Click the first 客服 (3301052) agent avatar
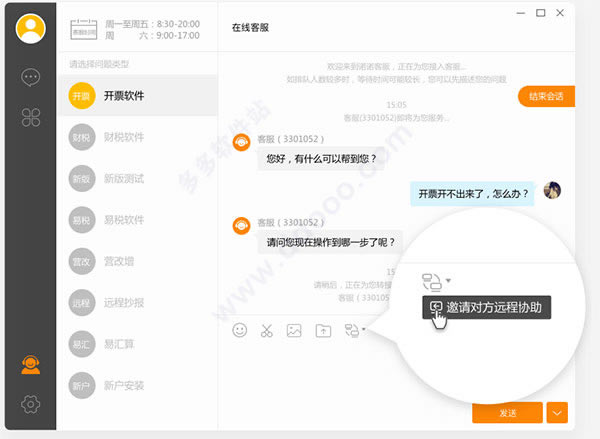The width and height of the screenshot is (600, 439). point(241,142)
